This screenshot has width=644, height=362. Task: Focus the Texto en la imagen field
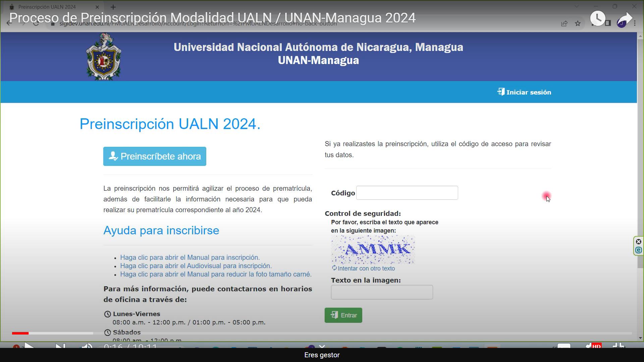click(x=382, y=292)
